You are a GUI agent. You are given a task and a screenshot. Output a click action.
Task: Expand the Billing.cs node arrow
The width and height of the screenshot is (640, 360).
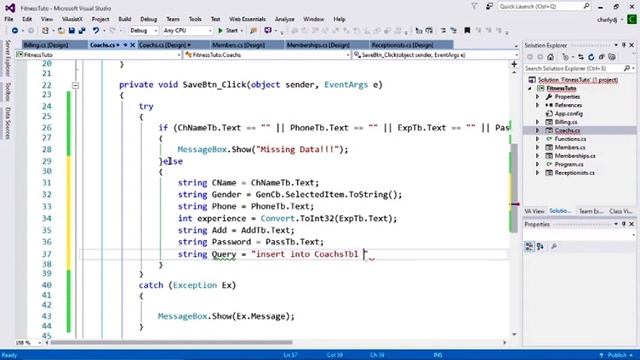click(538, 122)
